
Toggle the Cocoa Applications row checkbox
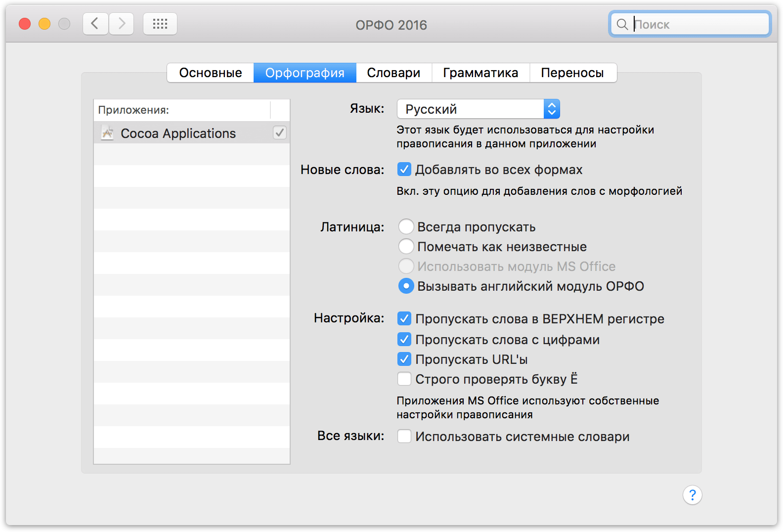point(280,133)
